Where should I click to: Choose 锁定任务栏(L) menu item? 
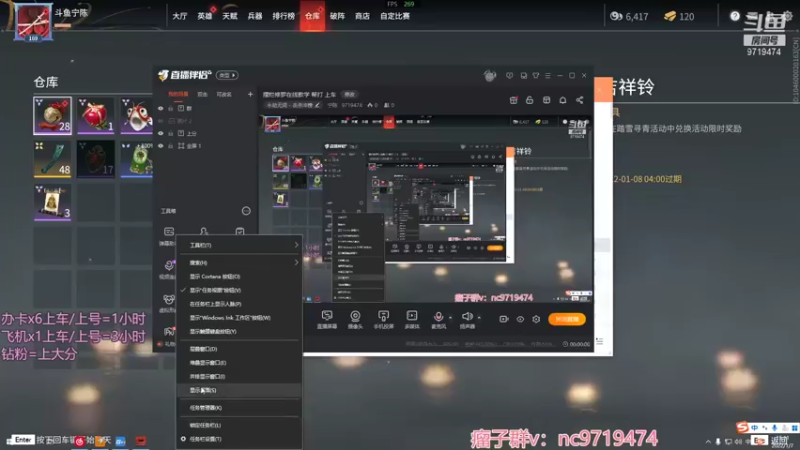click(x=239, y=425)
